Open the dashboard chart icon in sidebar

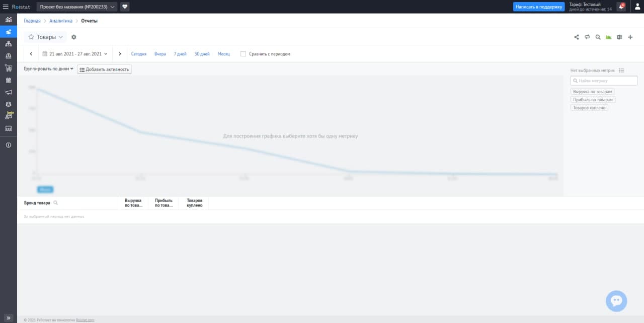point(9,20)
